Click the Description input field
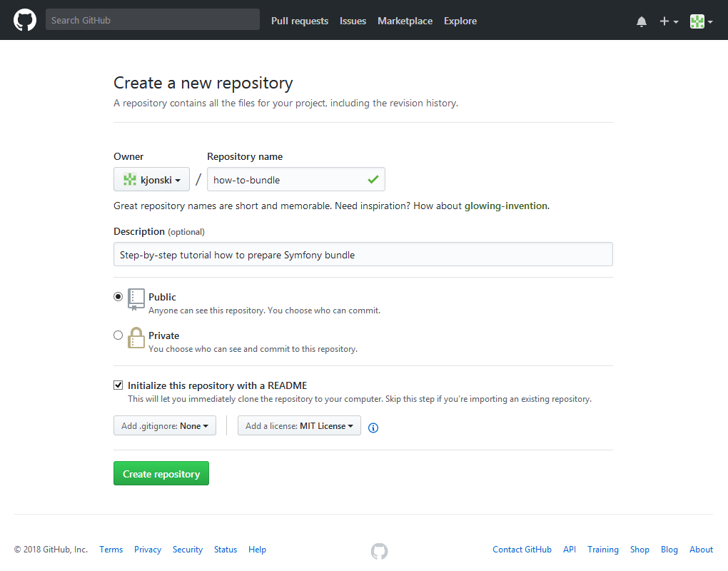The height and width of the screenshot is (571, 728). click(x=363, y=254)
